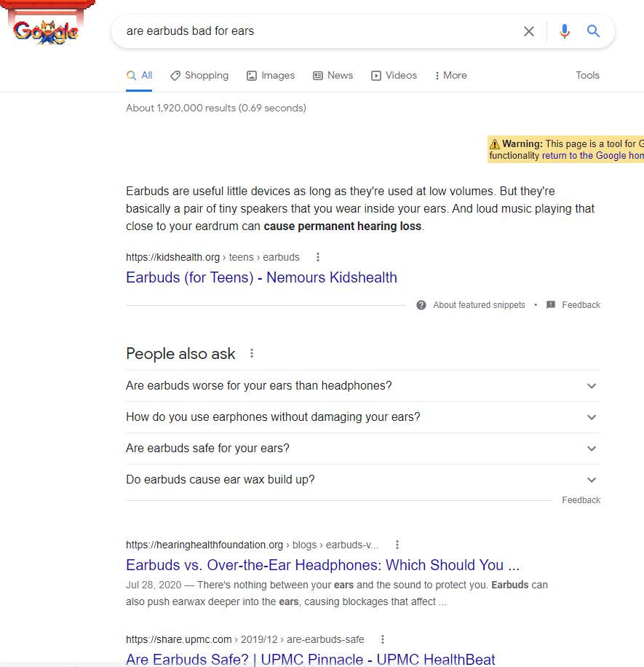Open the More search categories menu

pyautogui.click(x=450, y=75)
